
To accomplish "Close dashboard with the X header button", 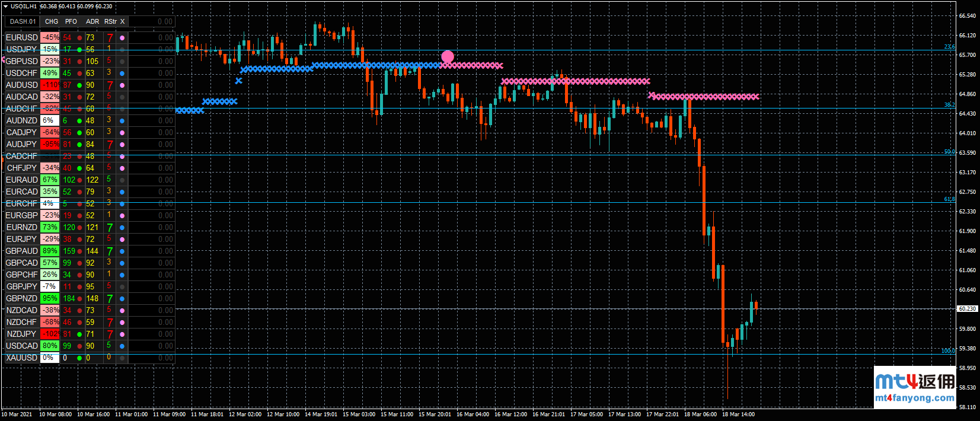I will point(123,21).
